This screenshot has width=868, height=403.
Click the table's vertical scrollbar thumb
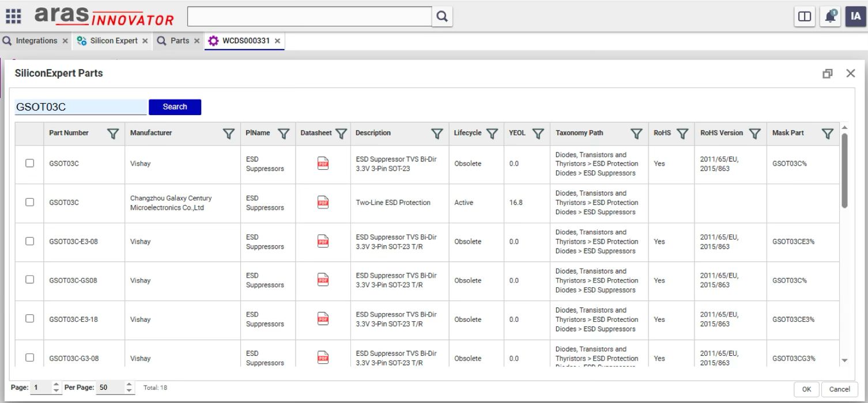point(844,170)
